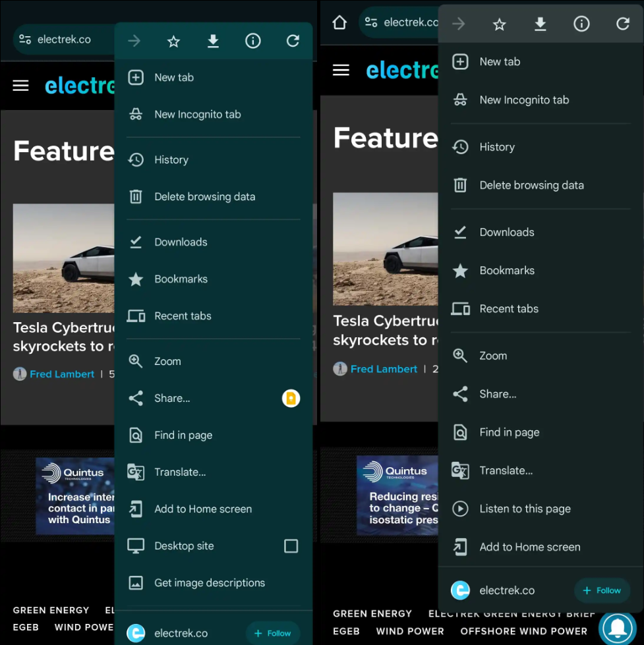Open Bookmarks in right menu
This screenshot has height=645, width=644.
point(541,270)
